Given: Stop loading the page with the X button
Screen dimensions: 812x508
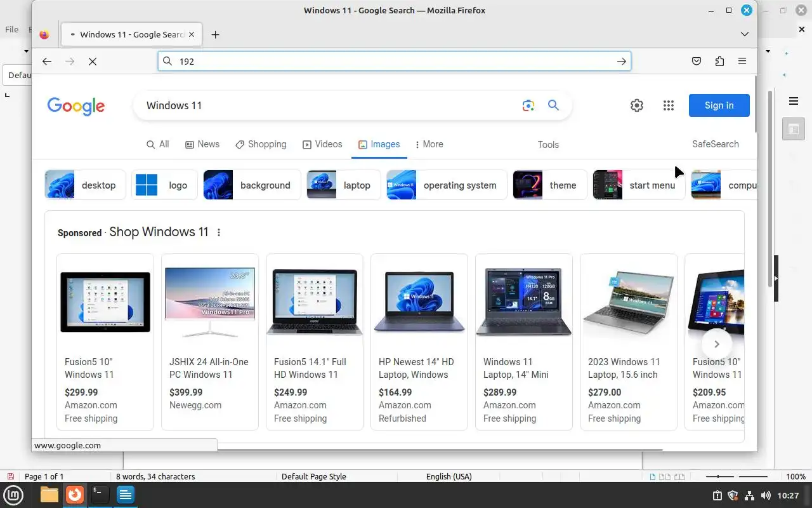Looking at the screenshot, I should click(92, 61).
